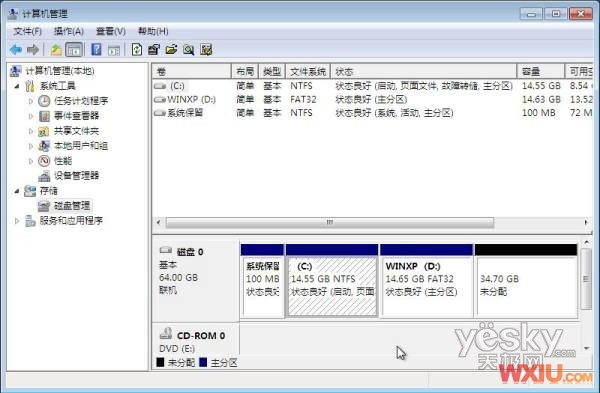
Task: Open 事件查看器 in the tree
Action: (x=77, y=116)
